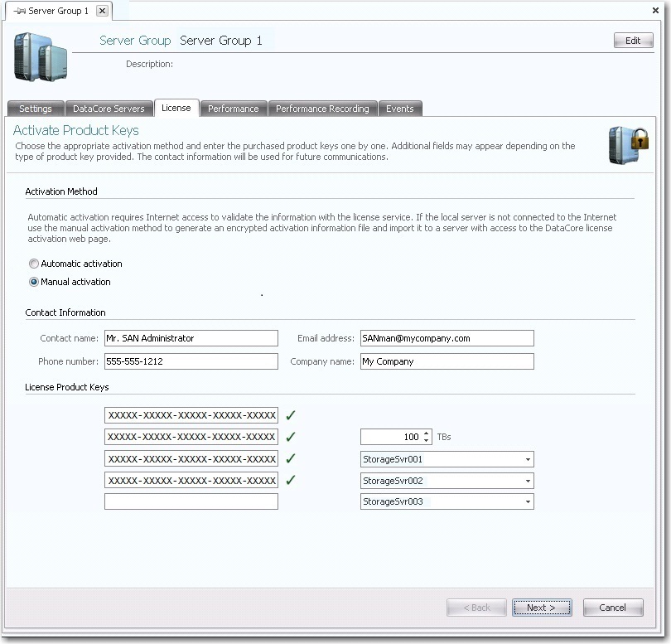Click the server group icon in header

[x=41, y=56]
